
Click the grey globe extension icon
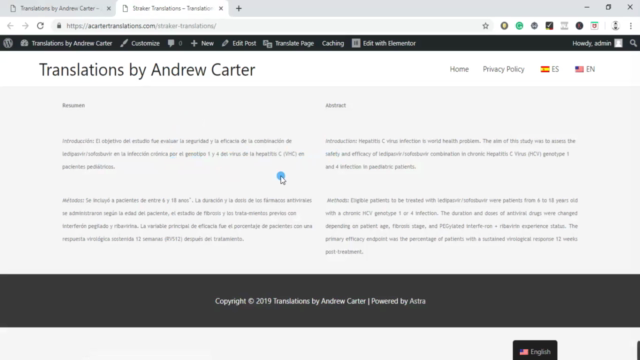coord(534,26)
